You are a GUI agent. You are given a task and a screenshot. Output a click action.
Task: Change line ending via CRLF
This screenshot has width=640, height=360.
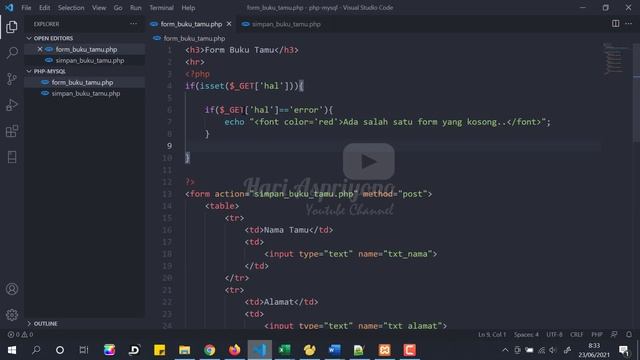coord(577,334)
